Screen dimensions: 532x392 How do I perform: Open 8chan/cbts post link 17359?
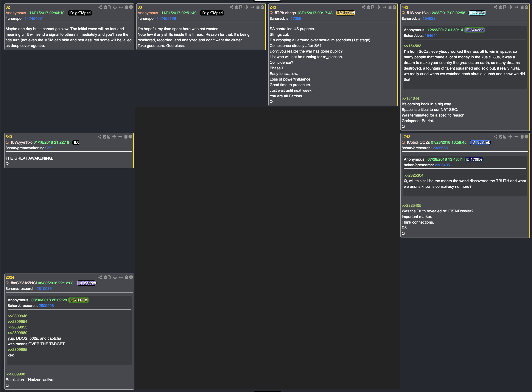click(296, 19)
